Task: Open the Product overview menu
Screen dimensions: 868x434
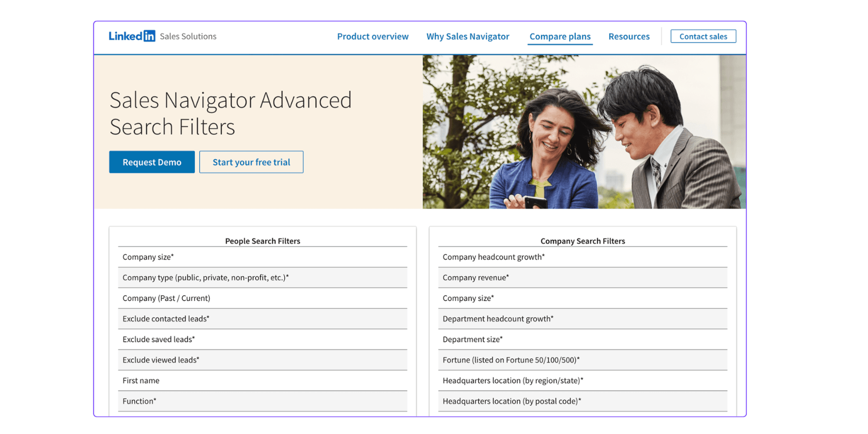Action: [x=373, y=36]
